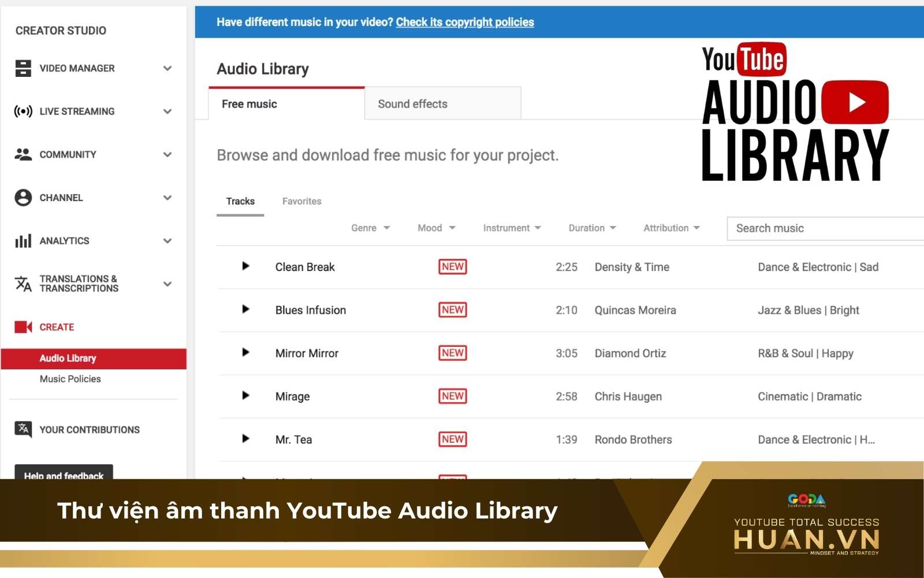
Task: Click the Channel profile icon
Action: pos(23,198)
